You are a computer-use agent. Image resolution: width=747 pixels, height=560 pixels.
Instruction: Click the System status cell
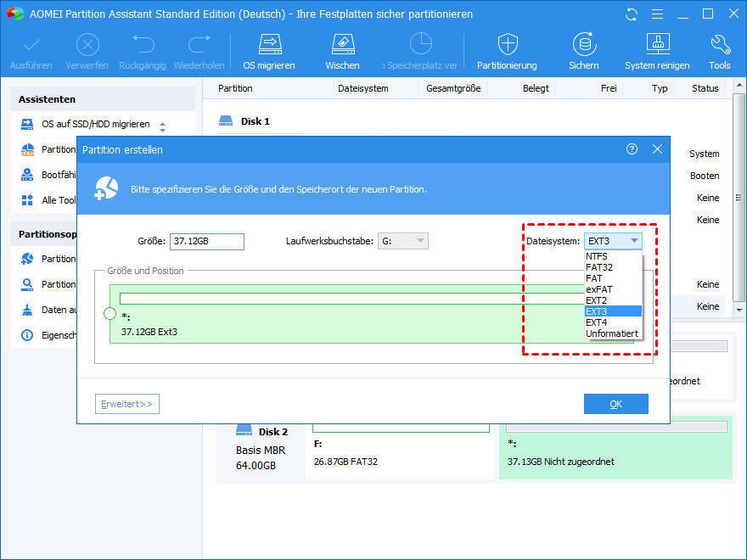tap(704, 154)
